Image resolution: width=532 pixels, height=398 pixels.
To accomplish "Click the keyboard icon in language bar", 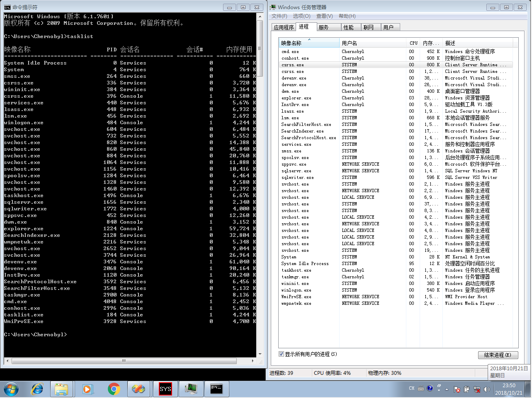I will tap(421, 388).
